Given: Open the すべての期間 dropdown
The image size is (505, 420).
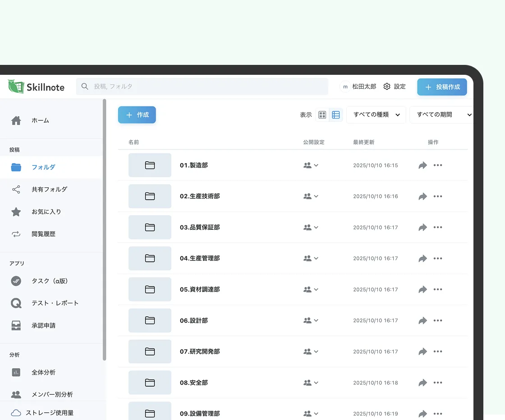Looking at the screenshot, I should pos(441,115).
